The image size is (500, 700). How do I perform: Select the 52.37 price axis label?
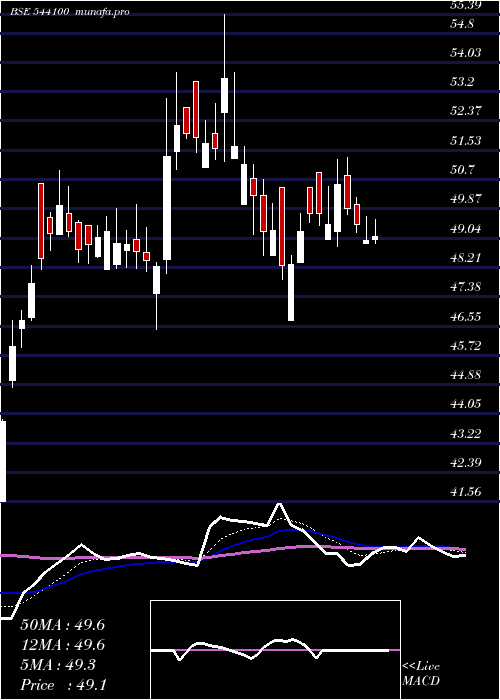click(466, 111)
